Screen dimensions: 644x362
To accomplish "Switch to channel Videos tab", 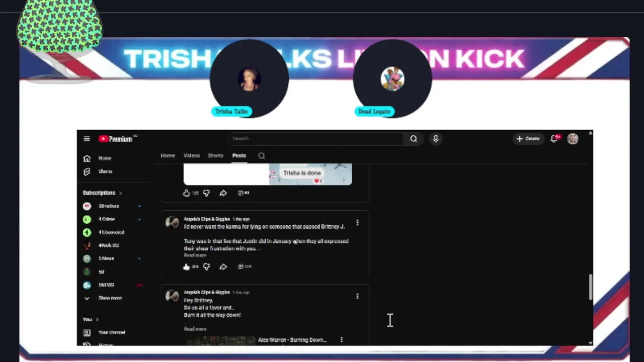I will 192,156.
